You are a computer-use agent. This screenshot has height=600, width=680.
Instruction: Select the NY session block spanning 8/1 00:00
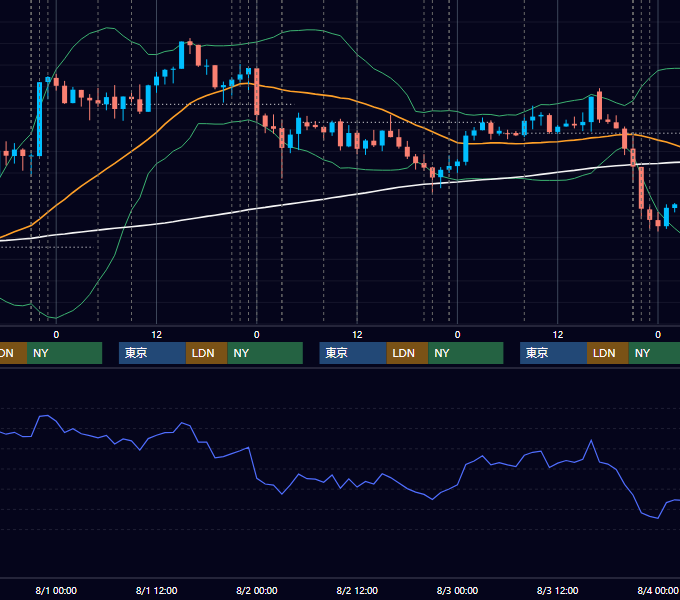pyautogui.click(x=64, y=353)
